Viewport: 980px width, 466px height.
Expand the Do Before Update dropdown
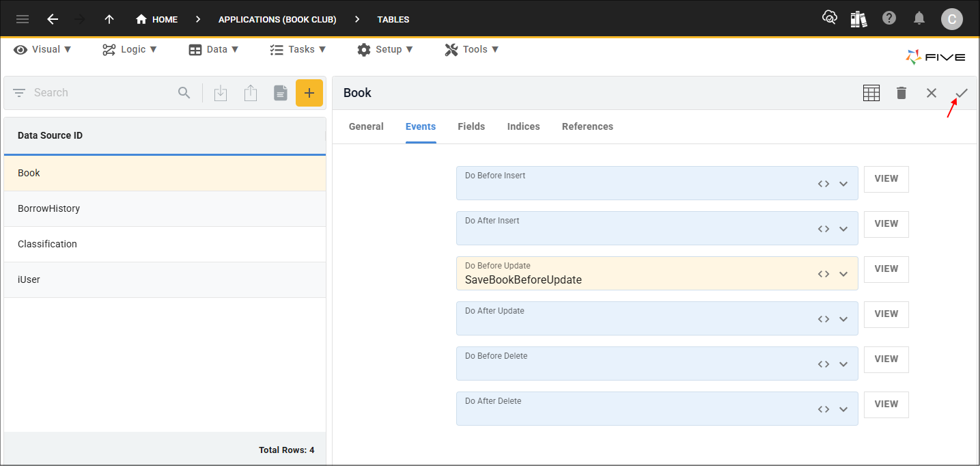tap(843, 274)
